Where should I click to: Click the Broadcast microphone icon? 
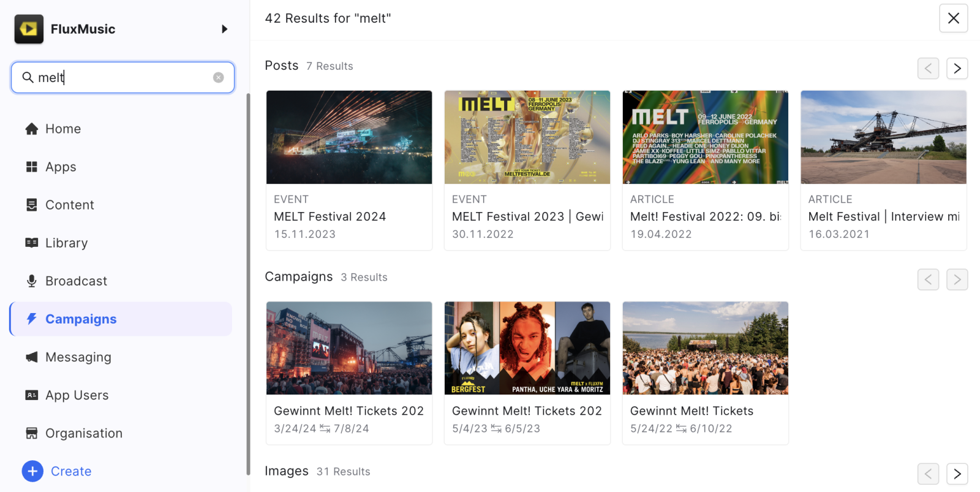32,281
